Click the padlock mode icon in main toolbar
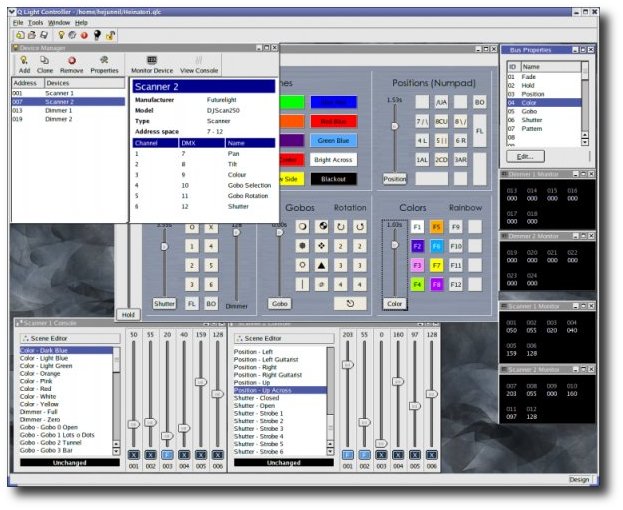 pos(110,35)
